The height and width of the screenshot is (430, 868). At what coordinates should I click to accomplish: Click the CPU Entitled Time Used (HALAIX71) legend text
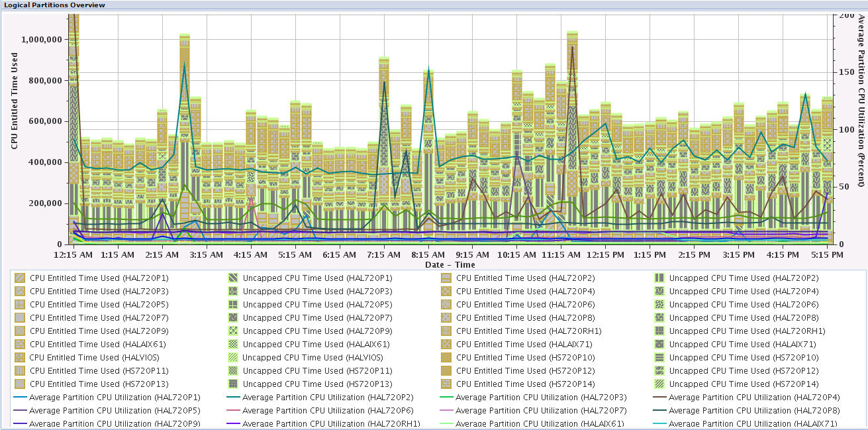(x=524, y=345)
